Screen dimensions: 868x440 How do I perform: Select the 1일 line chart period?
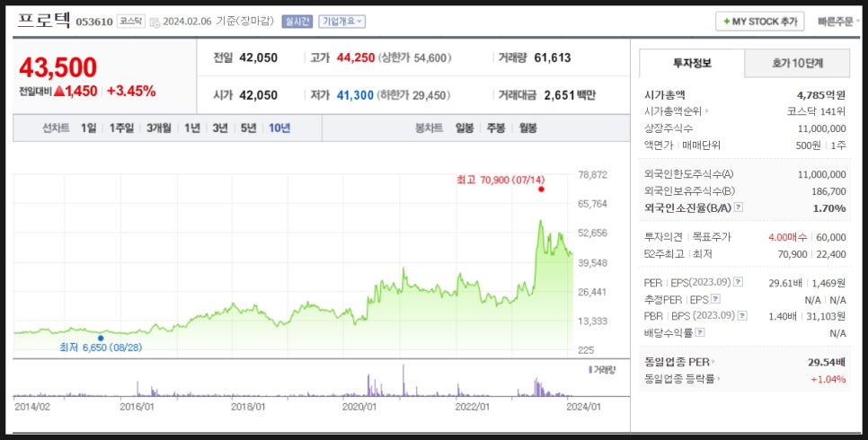pos(89,128)
